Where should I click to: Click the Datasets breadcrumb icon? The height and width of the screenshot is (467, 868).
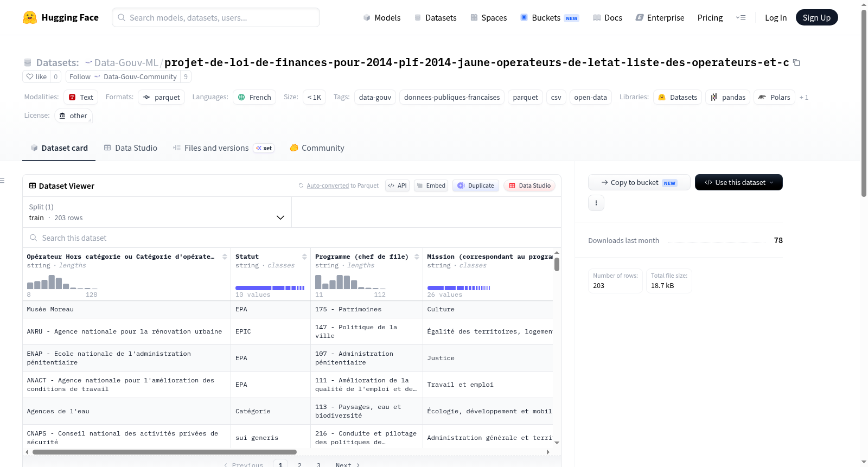tap(28, 63)
